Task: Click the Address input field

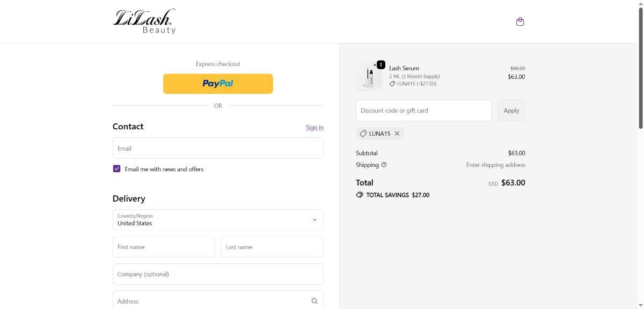Action: [209, 301]
